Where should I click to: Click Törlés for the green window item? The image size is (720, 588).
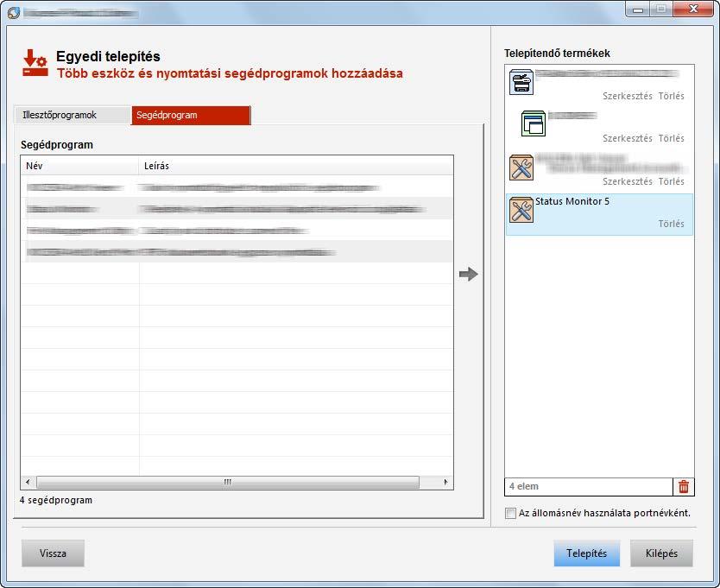[671, 138]
